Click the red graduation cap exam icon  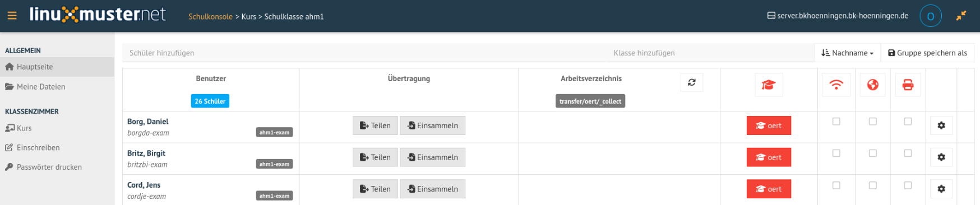(x=768, y=85)
